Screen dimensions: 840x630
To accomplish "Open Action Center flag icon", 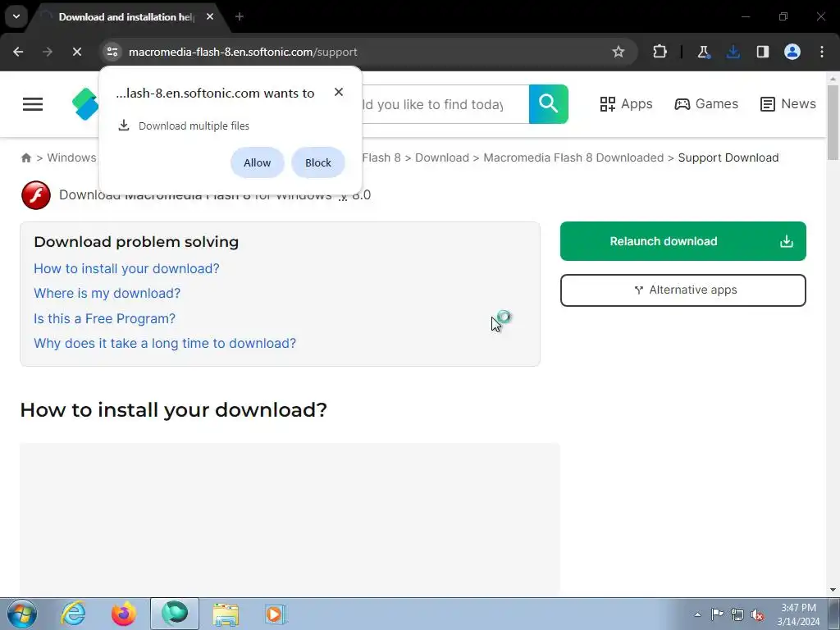I will coord(717,614).
